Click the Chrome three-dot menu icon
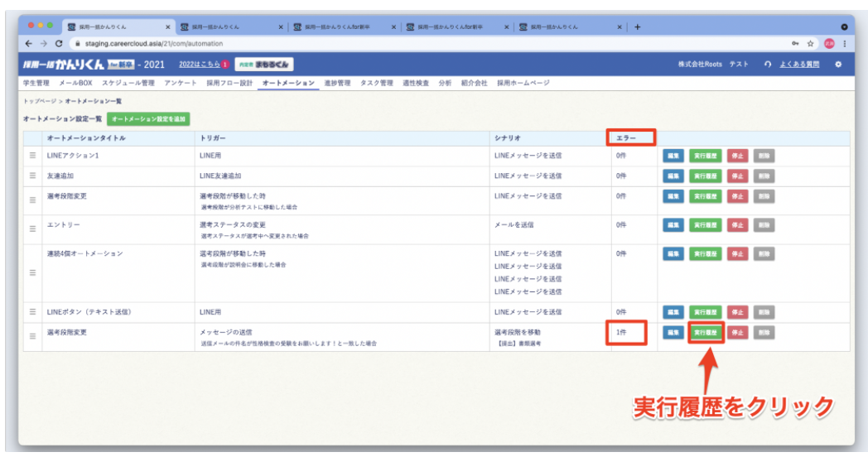 pyautogui.click(x=844, y=43)
